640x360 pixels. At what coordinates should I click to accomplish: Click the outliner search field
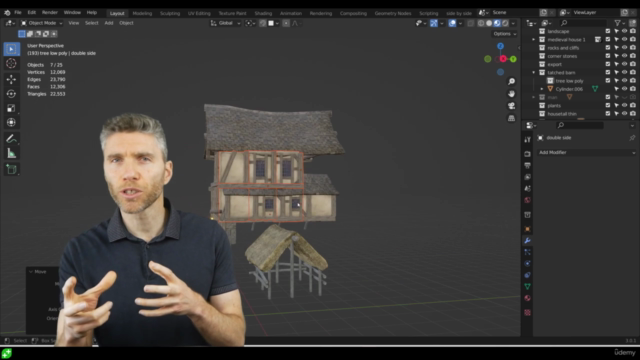[x=583, y=23]
